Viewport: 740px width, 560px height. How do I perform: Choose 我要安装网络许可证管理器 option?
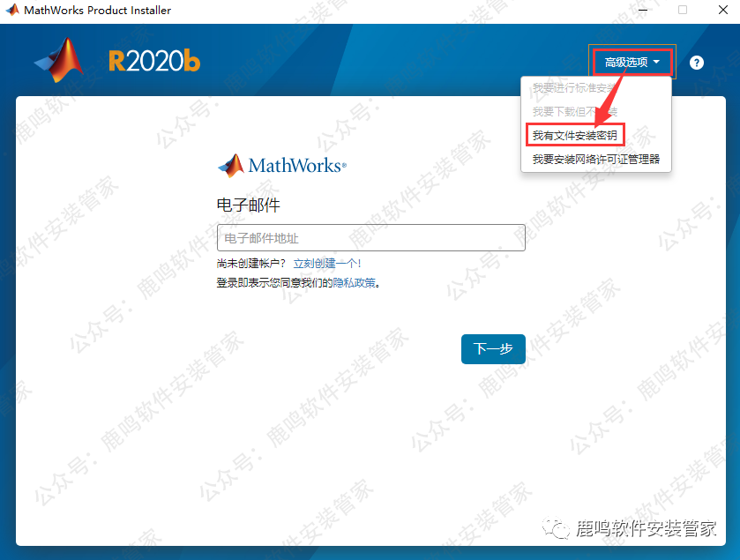tap(596, 160)
